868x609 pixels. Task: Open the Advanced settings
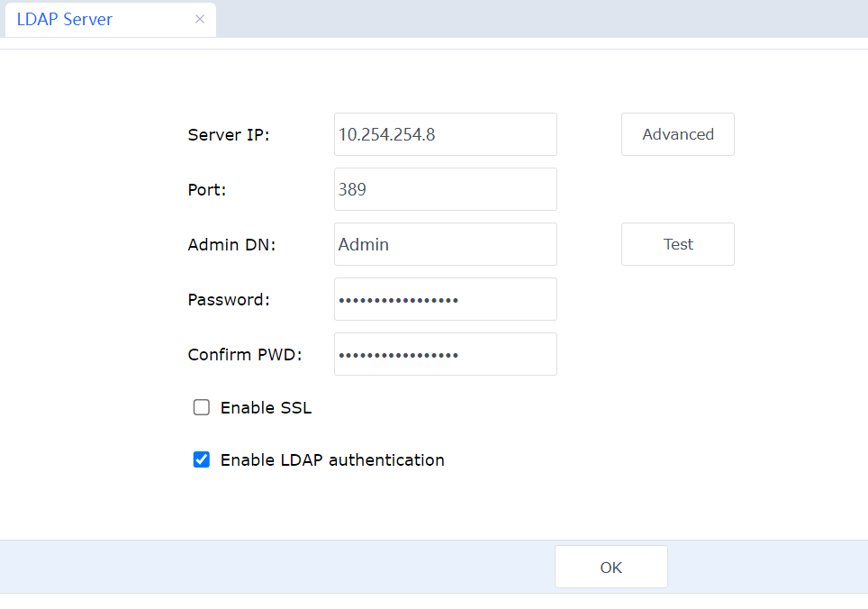(x=677, y=134)
